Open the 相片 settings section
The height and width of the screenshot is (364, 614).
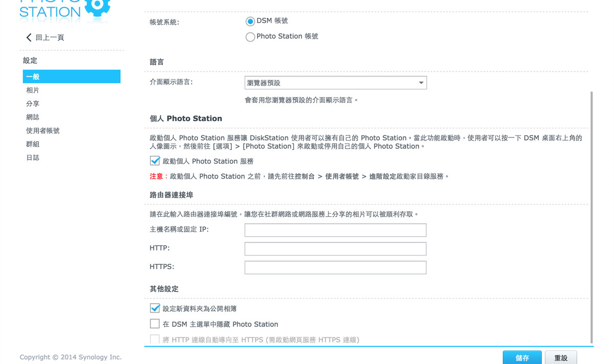coord(33,90)
